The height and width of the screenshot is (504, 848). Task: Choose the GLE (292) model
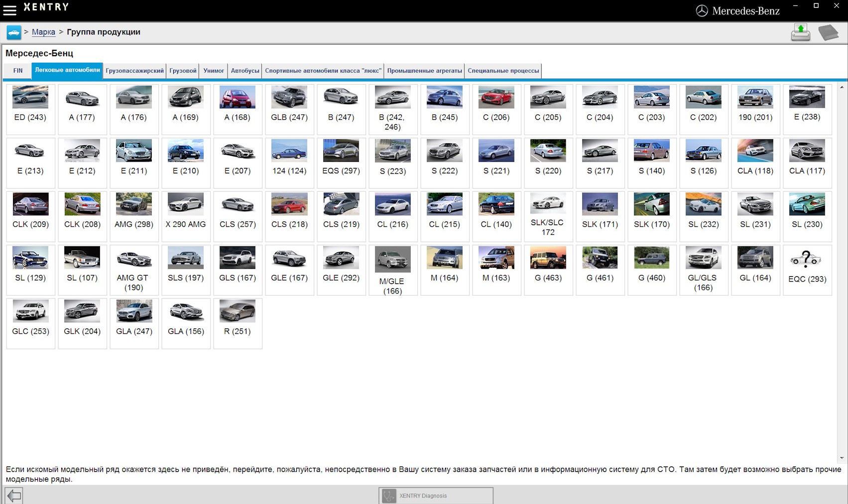[x=341, y=270]
